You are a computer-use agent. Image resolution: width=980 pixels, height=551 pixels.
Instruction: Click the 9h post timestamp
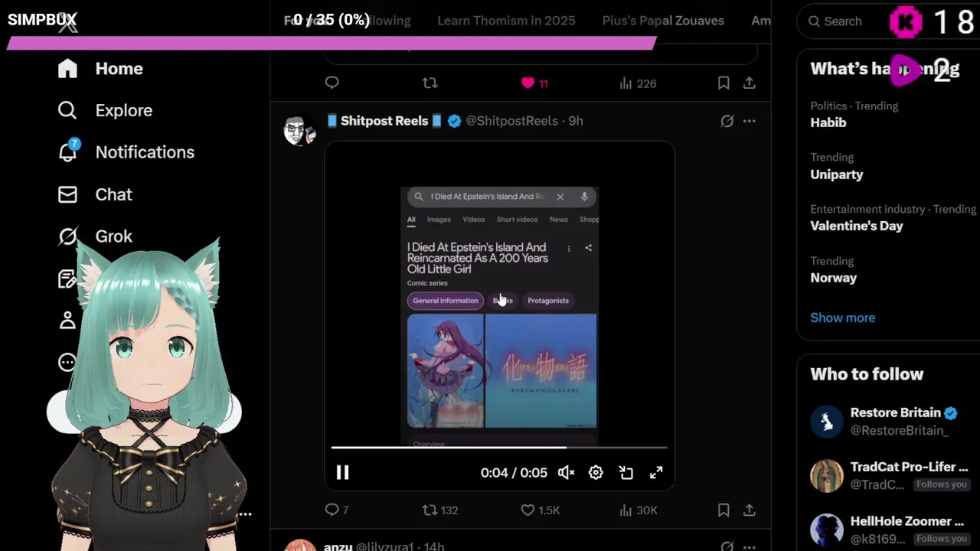click(576, 121)
